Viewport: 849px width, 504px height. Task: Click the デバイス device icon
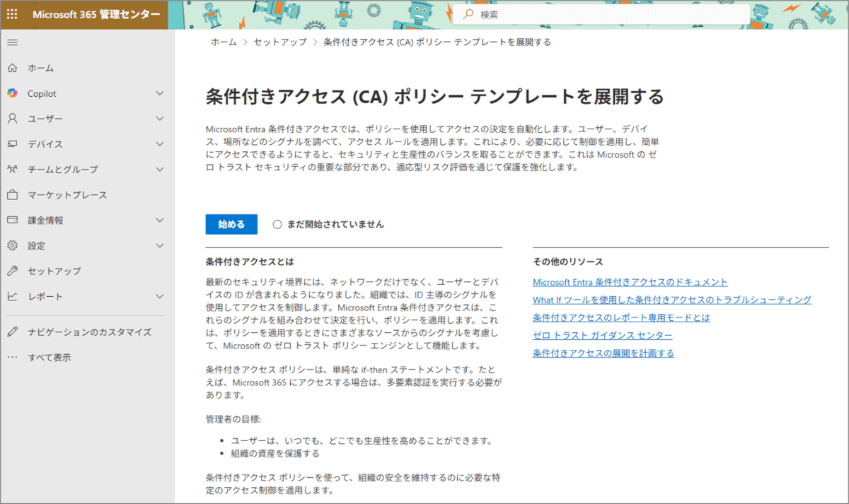[x=12, y=144]
